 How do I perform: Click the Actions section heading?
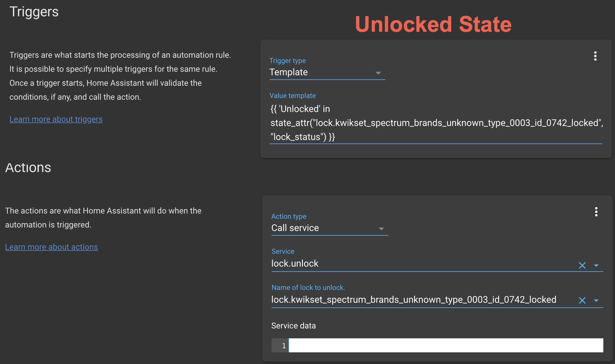(28, 168)
